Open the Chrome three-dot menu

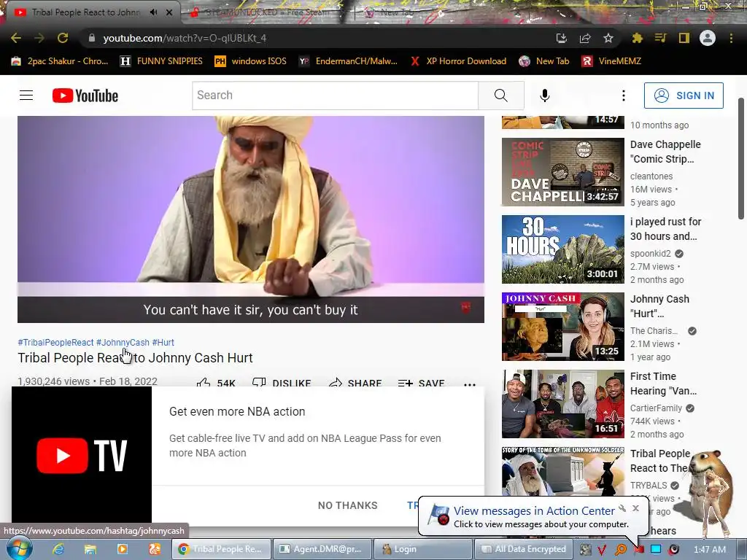coord(731,38)
